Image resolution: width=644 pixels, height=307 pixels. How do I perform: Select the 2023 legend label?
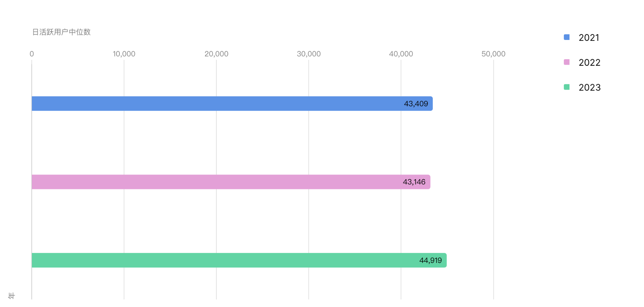590,87
